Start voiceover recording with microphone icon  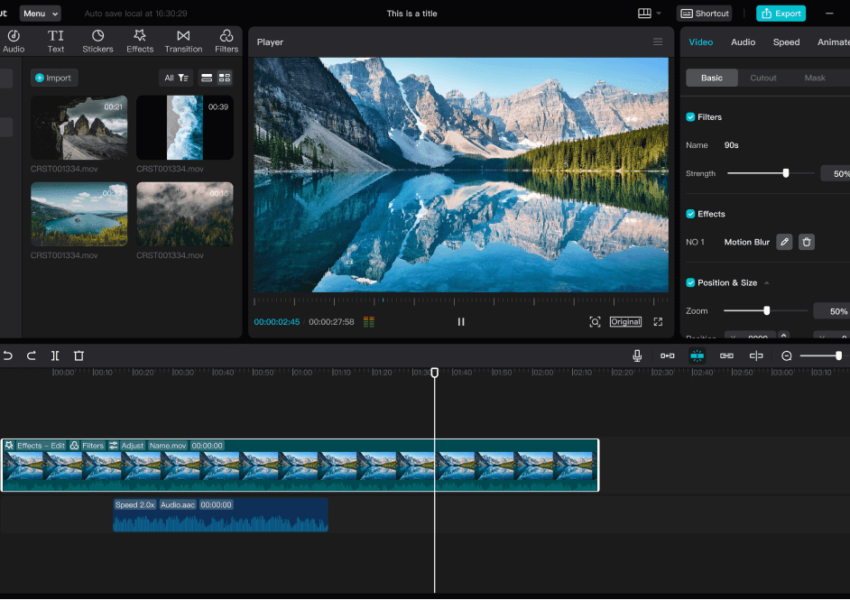(637, 356)
